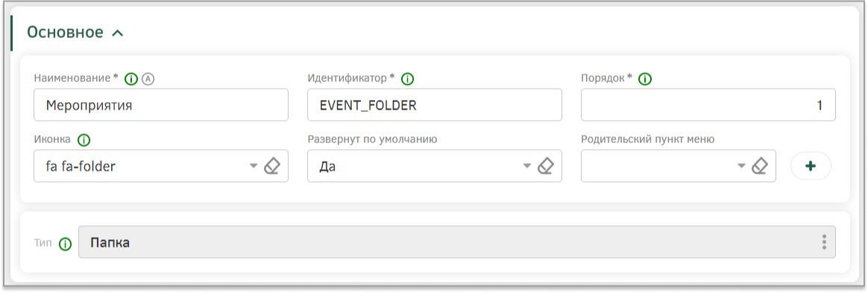Click the Основное section title

click(66, 32)
